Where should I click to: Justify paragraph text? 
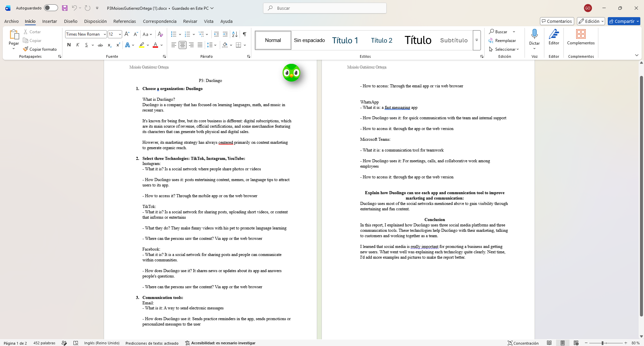click(200, 45)
